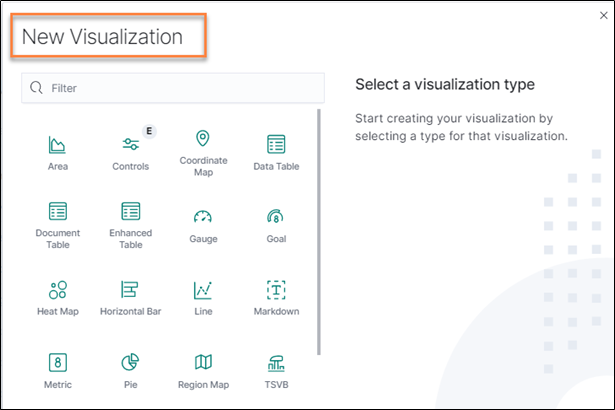Image resolution: width=615 pixels, height=410 pixels.
Task: Click the Filter search field
Action: pos(173,88)
